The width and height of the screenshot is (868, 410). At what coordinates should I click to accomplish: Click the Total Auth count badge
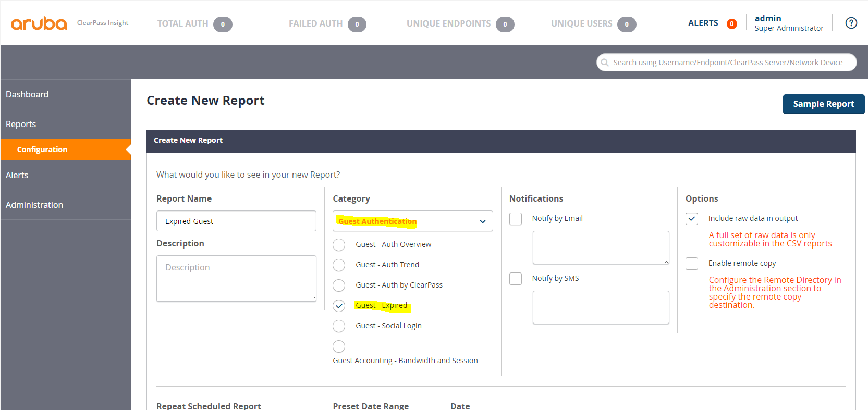point(223,24)
